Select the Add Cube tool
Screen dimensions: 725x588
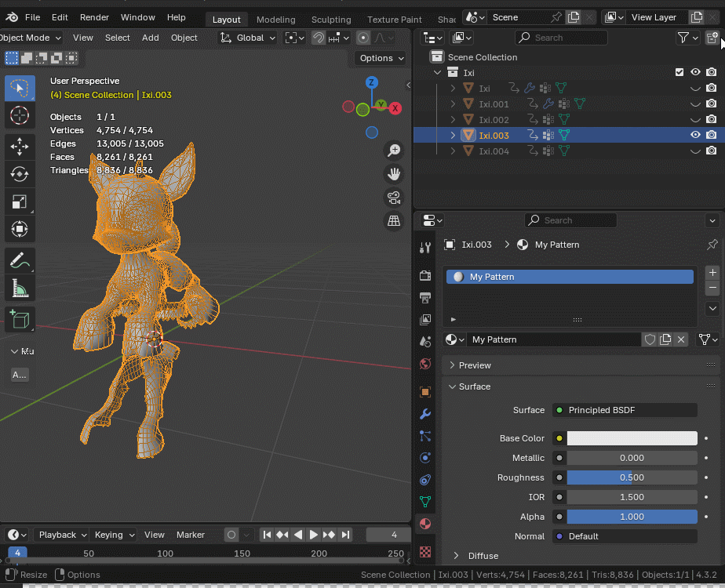[x=20, y=320]
